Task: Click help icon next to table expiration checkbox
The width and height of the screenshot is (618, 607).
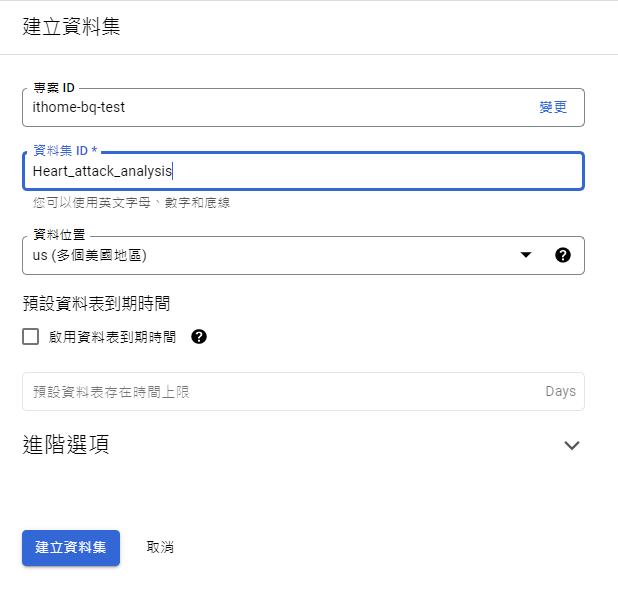Action: coord(199,337)
